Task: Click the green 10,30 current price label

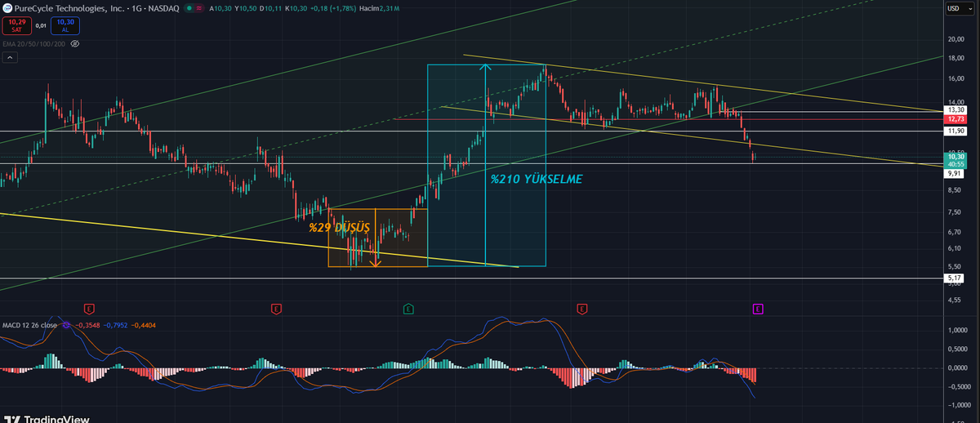Action: click(x=954, y=160)
